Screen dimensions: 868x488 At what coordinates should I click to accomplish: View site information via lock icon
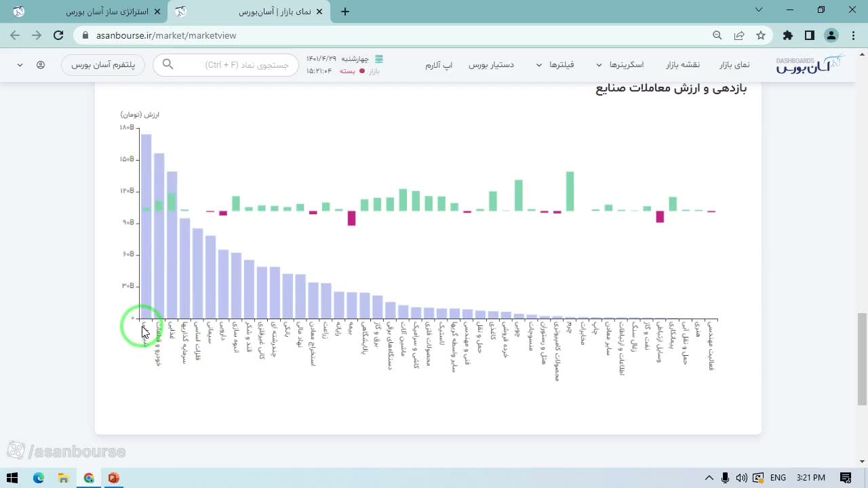pyautogui.click(x=85, y=35)
